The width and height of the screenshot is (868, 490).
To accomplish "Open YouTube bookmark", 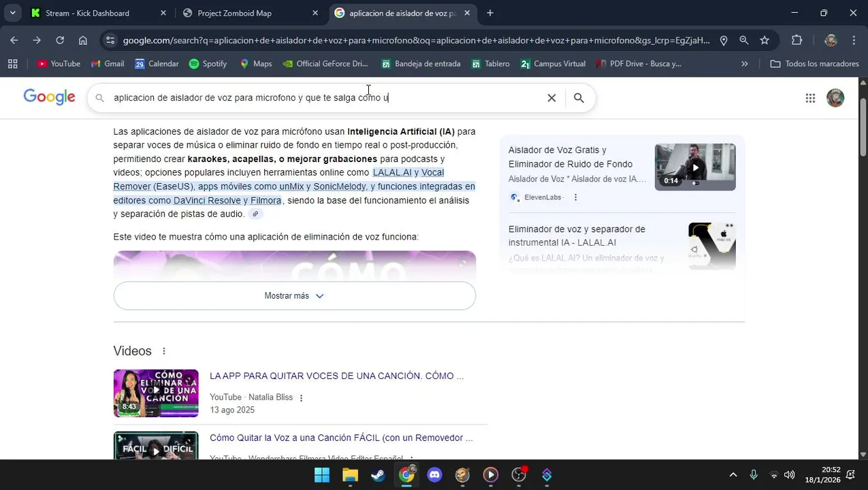I will pyautogui.click(x=59, y=63).
